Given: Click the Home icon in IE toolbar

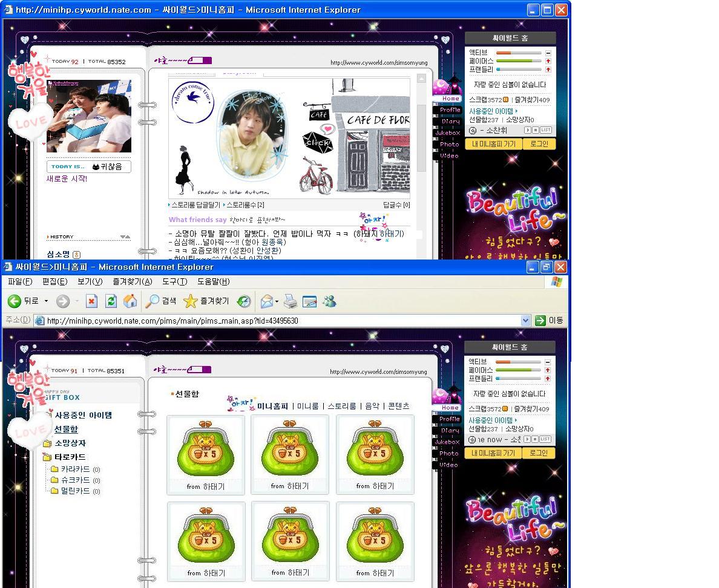Looking at the screenshot, I should (x=130, y=301).
